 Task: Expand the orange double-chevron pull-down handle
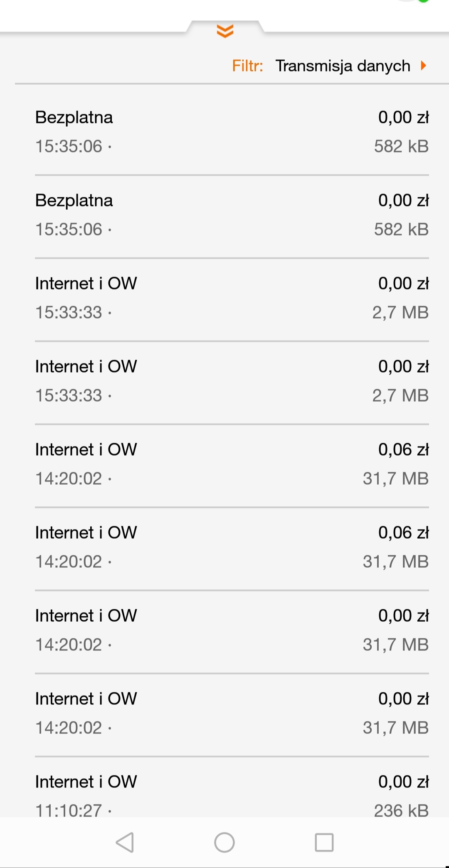(x=225, y=31)
